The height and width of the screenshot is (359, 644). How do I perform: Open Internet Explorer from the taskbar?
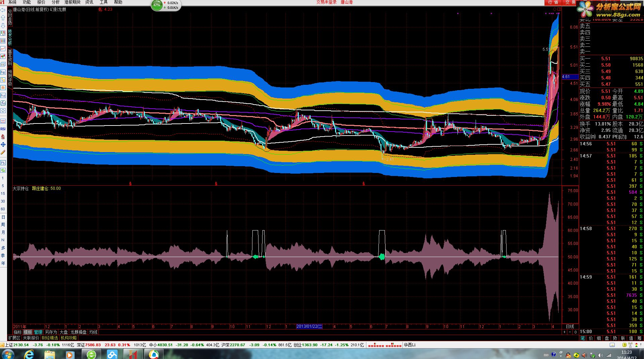pyautogui.click(x=29, y=354)
